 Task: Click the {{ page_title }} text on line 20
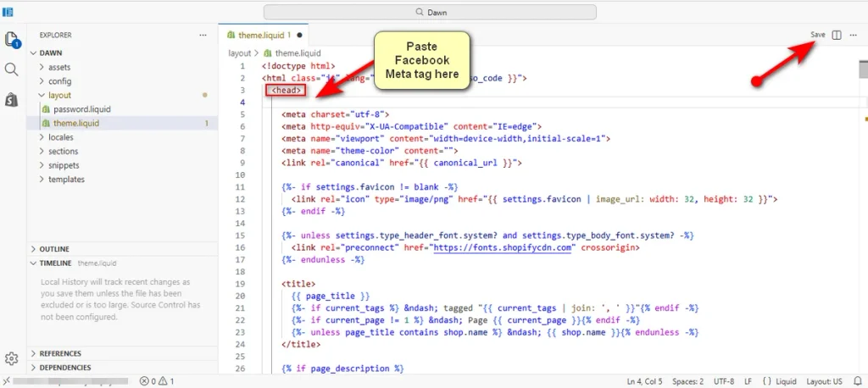[331, 297]
